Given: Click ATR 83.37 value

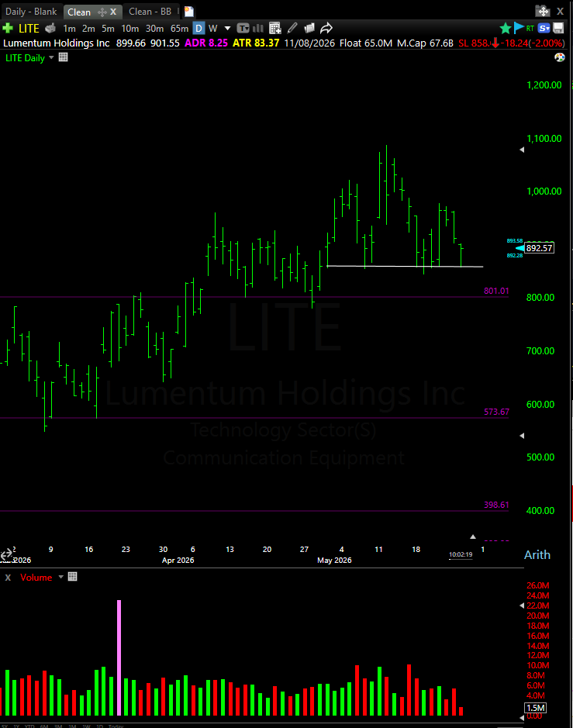Looking at the screenshot, I should click(x=256, y=43).
